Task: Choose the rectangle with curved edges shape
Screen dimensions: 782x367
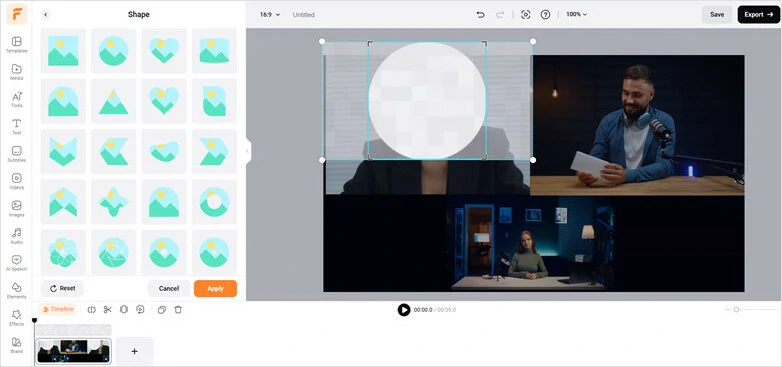Action: pyautogui.click(x=214, y=50)
